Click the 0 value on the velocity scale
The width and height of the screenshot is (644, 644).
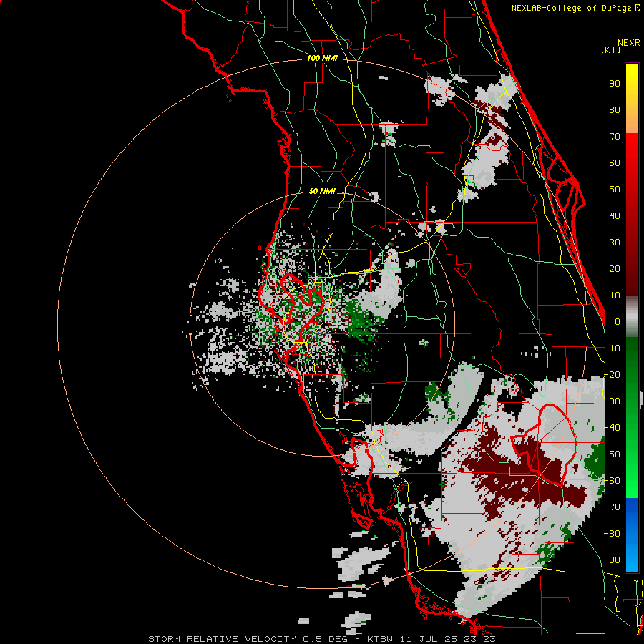[x=618, y=321]
